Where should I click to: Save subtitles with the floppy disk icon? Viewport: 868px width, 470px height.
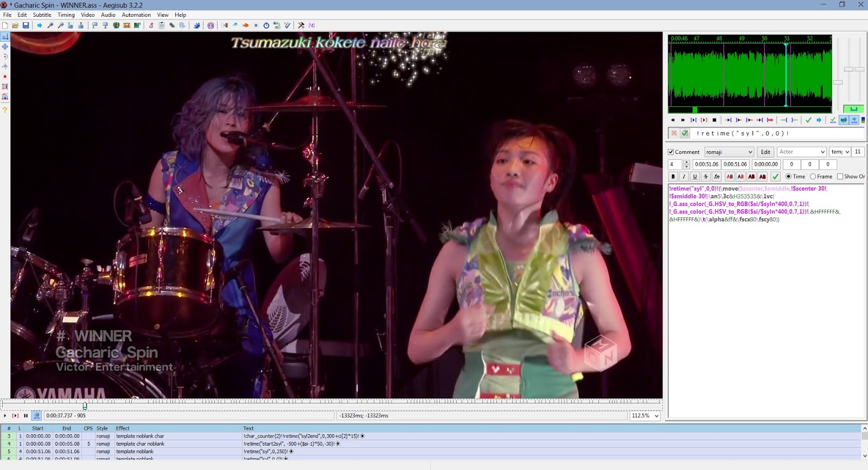[x=25, y=25]
